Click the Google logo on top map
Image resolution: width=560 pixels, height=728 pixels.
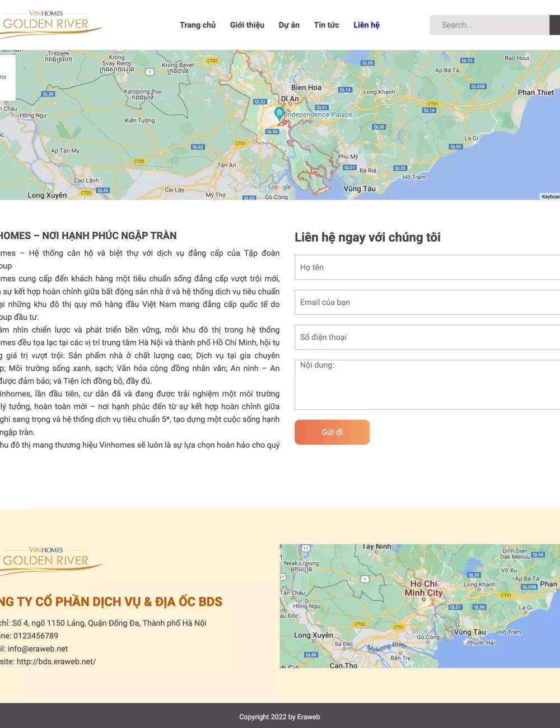click(x=279, y=187)
